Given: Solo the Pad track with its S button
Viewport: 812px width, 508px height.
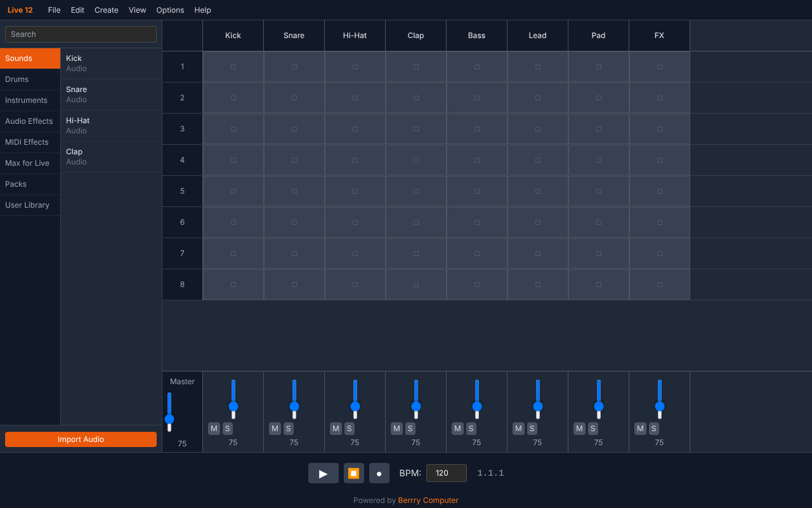Looking at the screenshot, I should click(593, 429).
